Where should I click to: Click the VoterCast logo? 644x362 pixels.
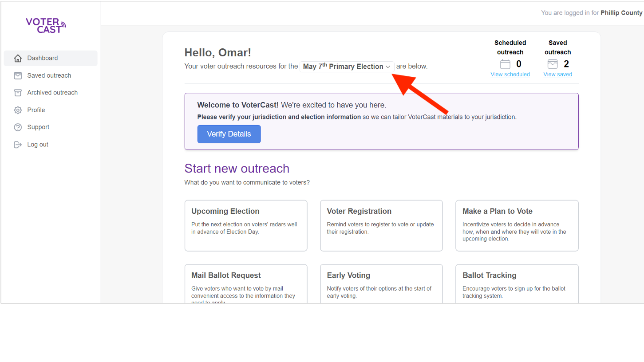46,25
